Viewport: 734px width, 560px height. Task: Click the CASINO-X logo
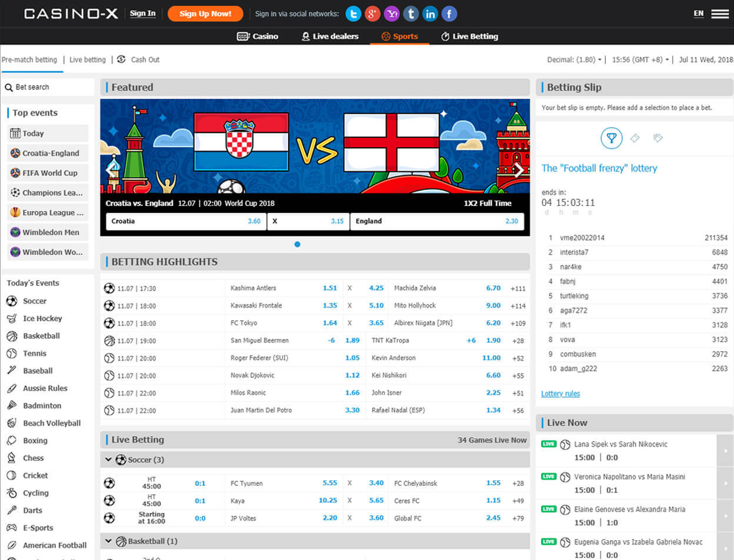coord(71,14)
